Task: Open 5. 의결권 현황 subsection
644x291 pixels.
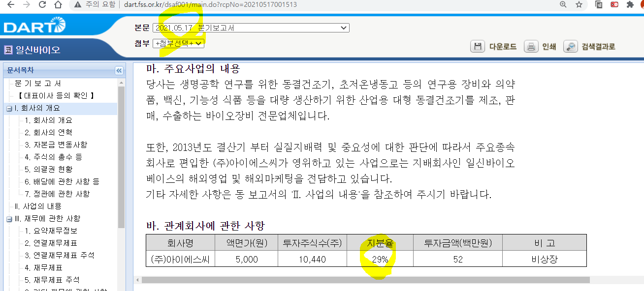Action: coord(49,170)
